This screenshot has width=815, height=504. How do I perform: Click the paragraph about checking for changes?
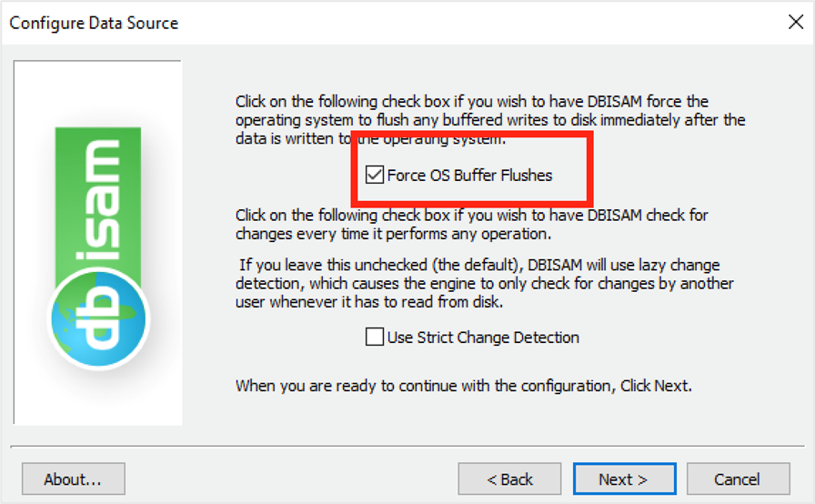tap(471, 225)
